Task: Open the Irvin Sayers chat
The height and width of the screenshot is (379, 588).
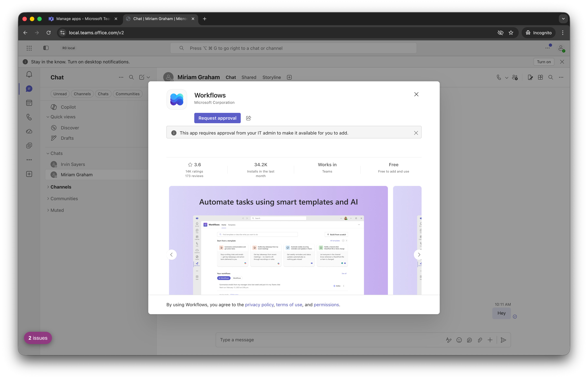Action: pos(97,164)
